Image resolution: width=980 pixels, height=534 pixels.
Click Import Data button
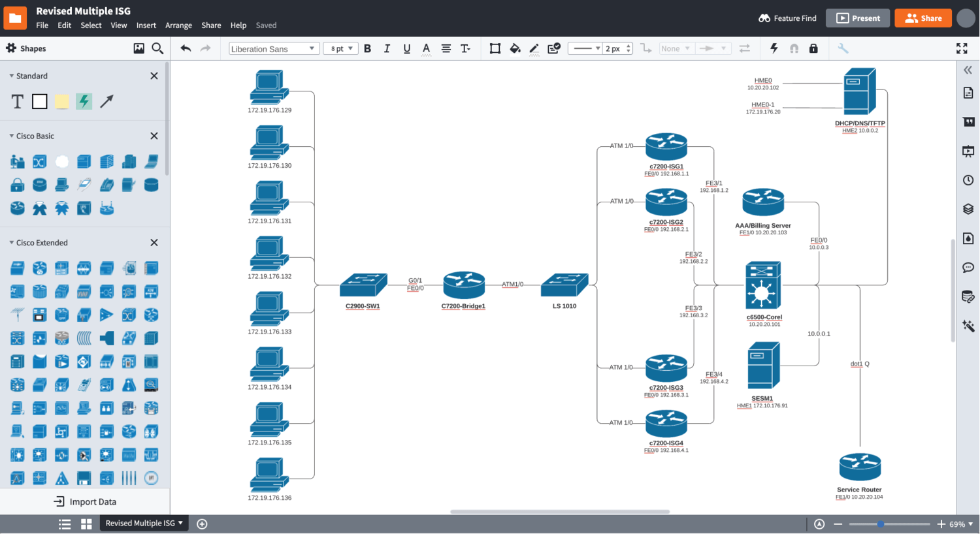85,501
